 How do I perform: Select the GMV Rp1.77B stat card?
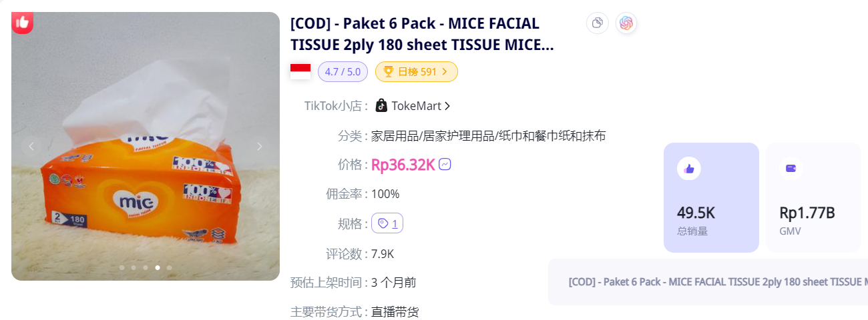(x=813, y=197)
